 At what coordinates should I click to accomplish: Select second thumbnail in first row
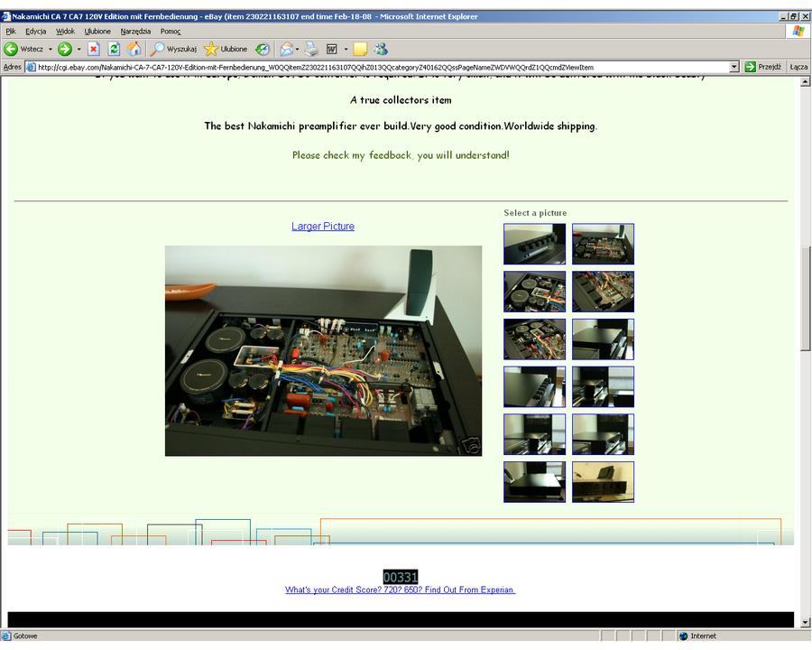[x=603, y=244]
